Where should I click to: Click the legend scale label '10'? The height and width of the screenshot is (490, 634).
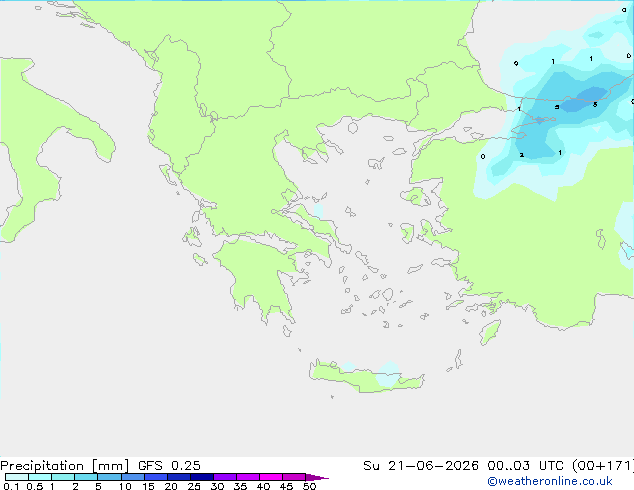[125, 486]
